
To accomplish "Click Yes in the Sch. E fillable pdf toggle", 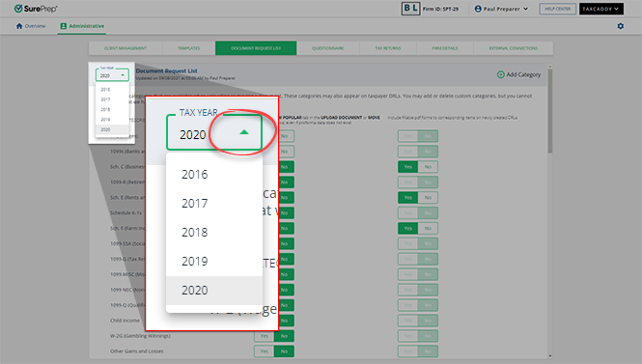I will [x=407, y=197].
